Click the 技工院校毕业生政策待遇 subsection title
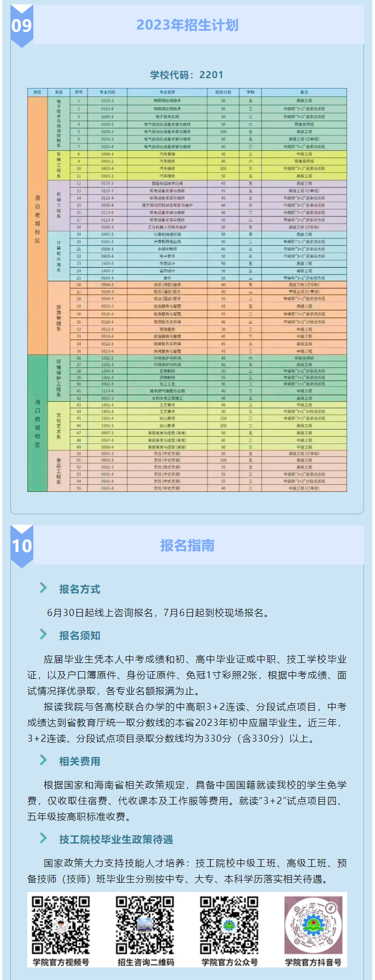 pyautogui.click(x=116, y=840)
